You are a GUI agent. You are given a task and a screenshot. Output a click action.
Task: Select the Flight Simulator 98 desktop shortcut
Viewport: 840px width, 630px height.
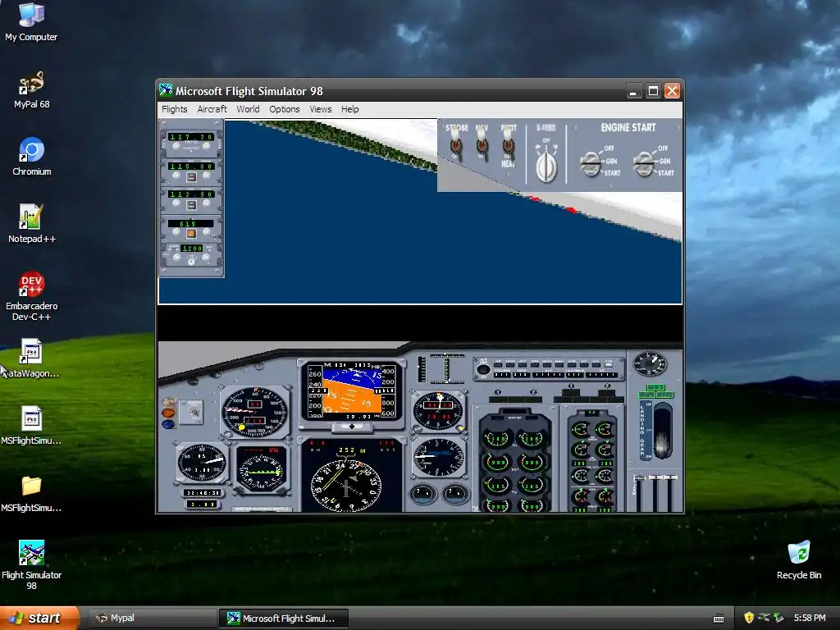(31, 564)
